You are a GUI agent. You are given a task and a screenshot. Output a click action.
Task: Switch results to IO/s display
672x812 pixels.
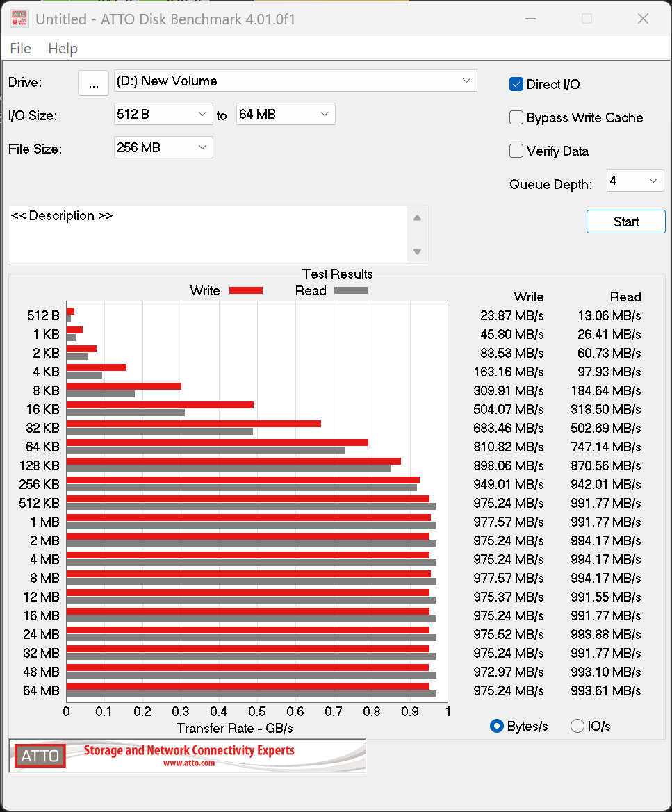click(577, 726)
